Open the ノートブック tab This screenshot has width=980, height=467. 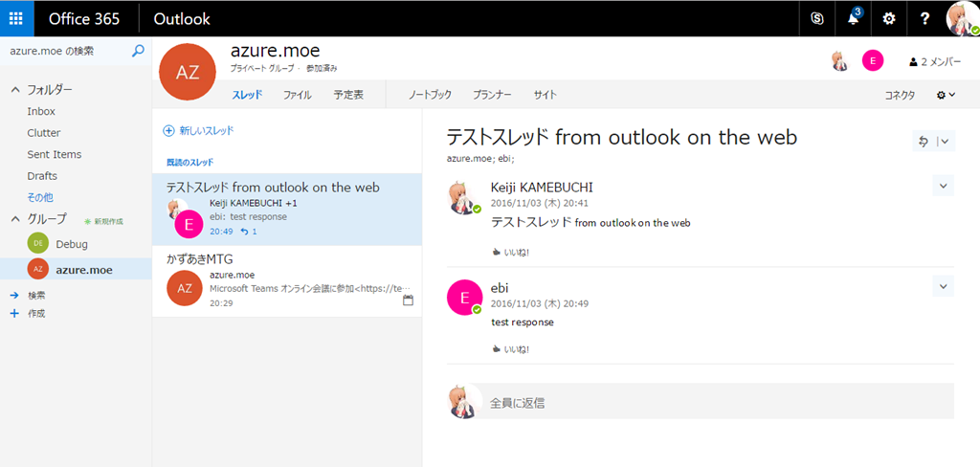tap(430, 95)
